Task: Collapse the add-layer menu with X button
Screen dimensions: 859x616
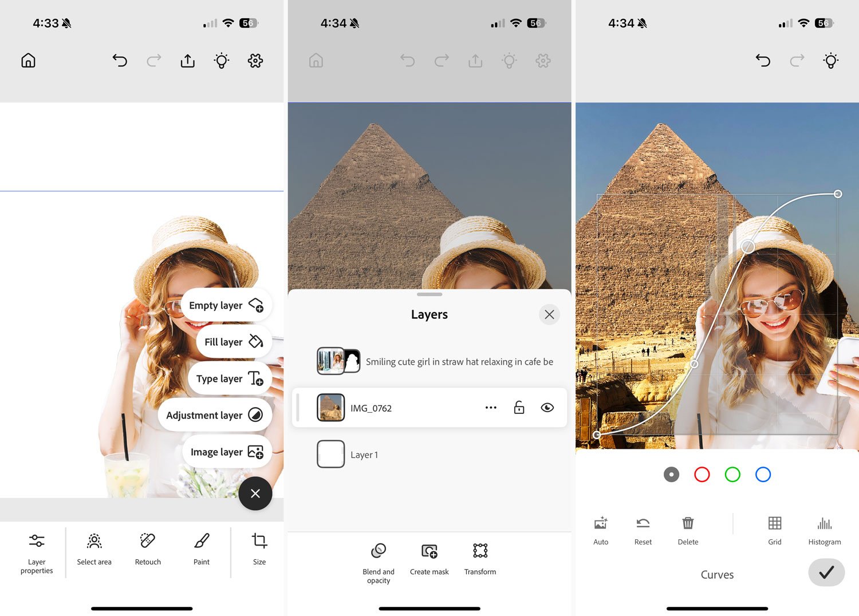Action: (255, 493)
